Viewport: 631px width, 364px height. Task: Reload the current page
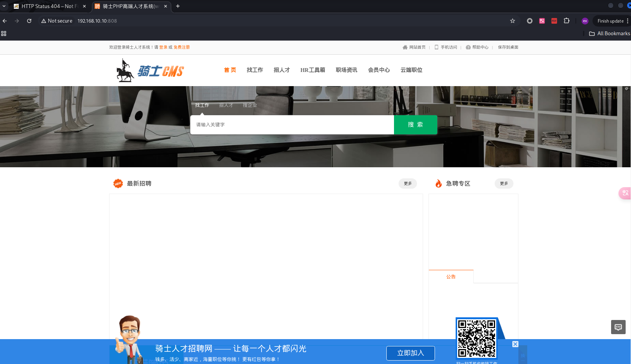click(x=29, y=21)
